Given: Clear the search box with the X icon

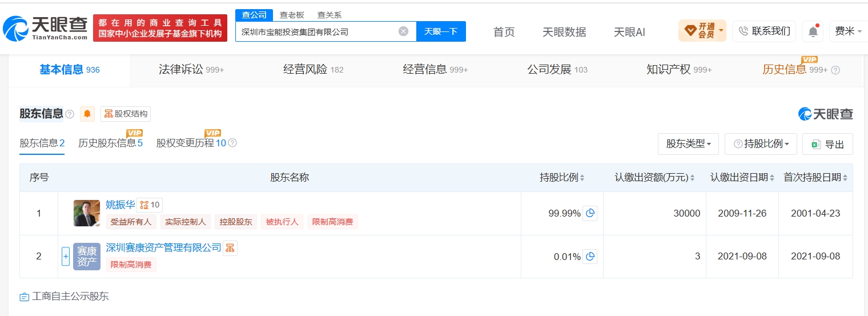Looking at the screenshot, I should [403, 31].
